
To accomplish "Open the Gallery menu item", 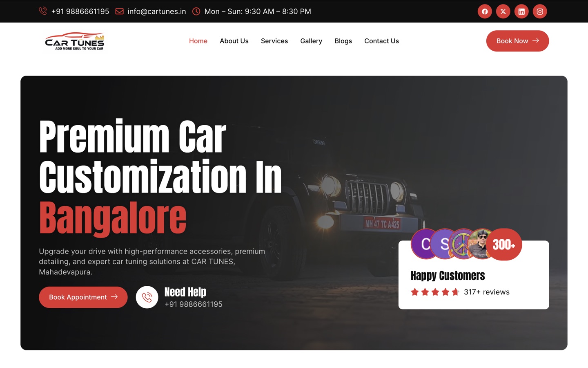I will click(x=311, y=41).
